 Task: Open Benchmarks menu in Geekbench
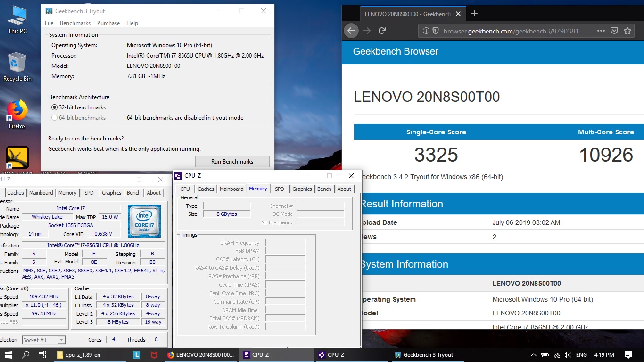click(x=75, y=23)
